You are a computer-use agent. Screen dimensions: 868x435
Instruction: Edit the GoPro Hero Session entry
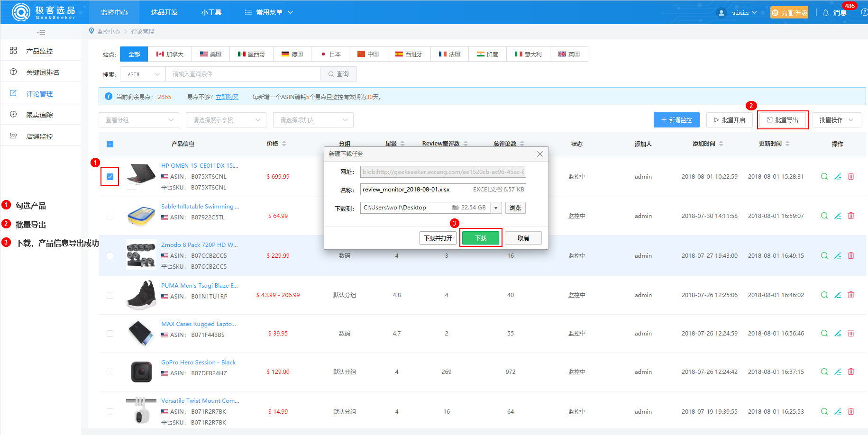[x=838, y=372]
